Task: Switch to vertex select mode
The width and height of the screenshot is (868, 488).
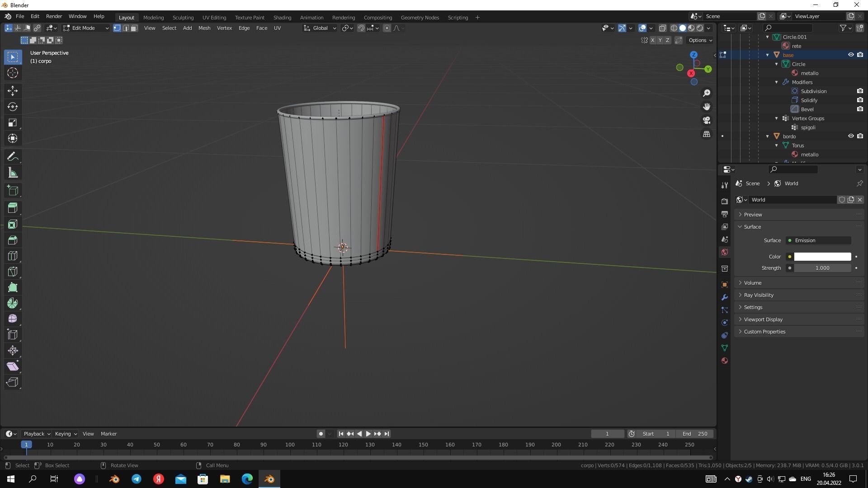Action: [117, 28]
